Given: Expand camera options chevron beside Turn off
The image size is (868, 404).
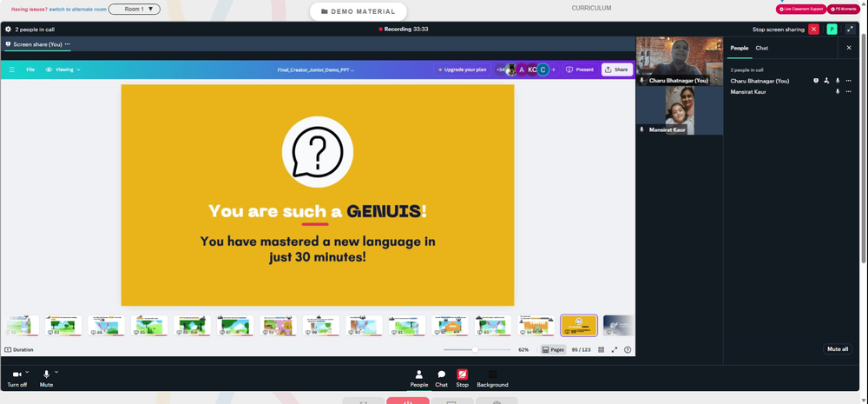Looking at the screenshot, I should click(x=27, y=372).
